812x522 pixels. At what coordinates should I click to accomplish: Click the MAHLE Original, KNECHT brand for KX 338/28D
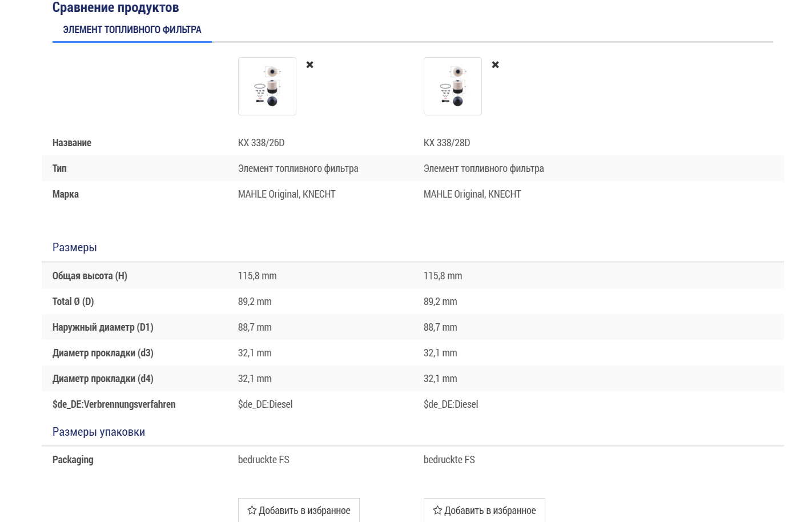[472, 194]
